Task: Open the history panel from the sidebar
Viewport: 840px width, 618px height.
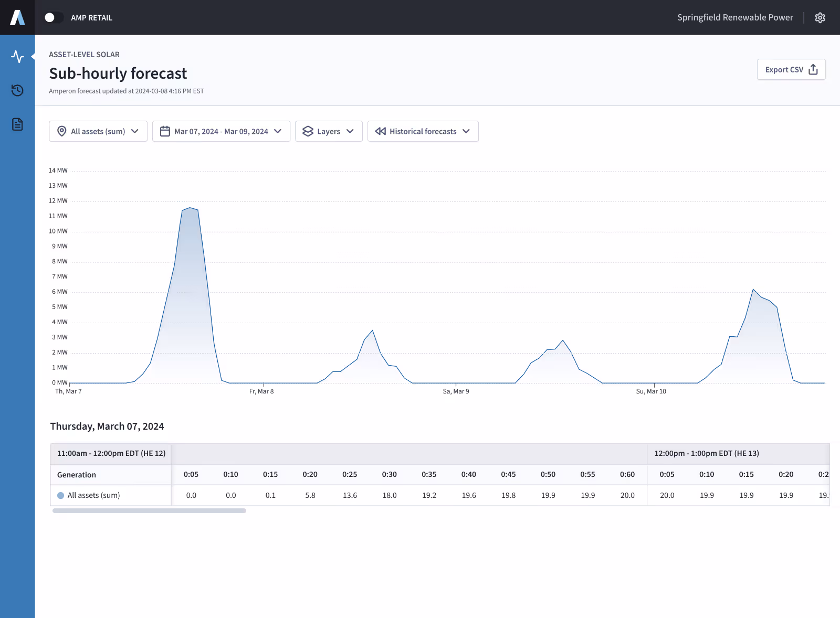Action: click(17, 90)
